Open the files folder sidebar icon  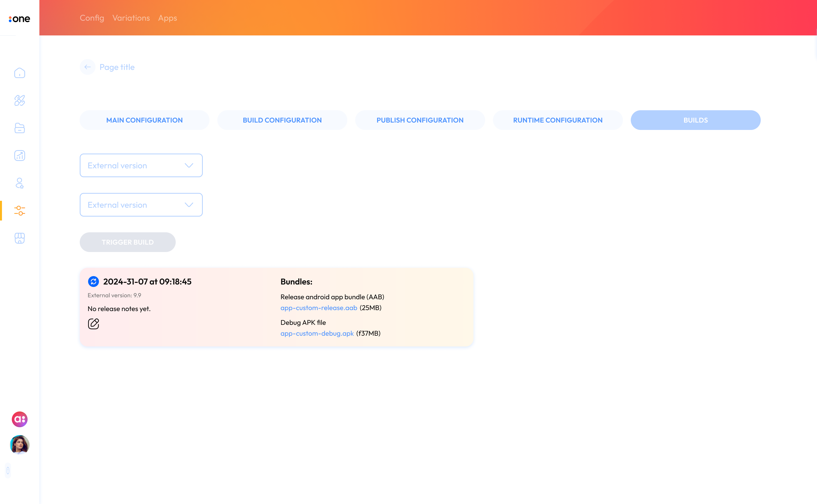(x=20, y=128)
